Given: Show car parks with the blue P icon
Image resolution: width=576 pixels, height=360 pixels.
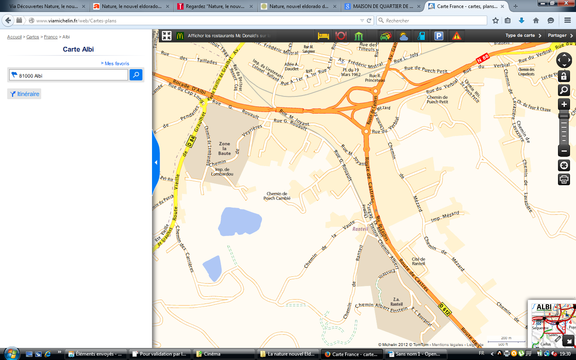Looking at the screenshot, I should (439, 36).
